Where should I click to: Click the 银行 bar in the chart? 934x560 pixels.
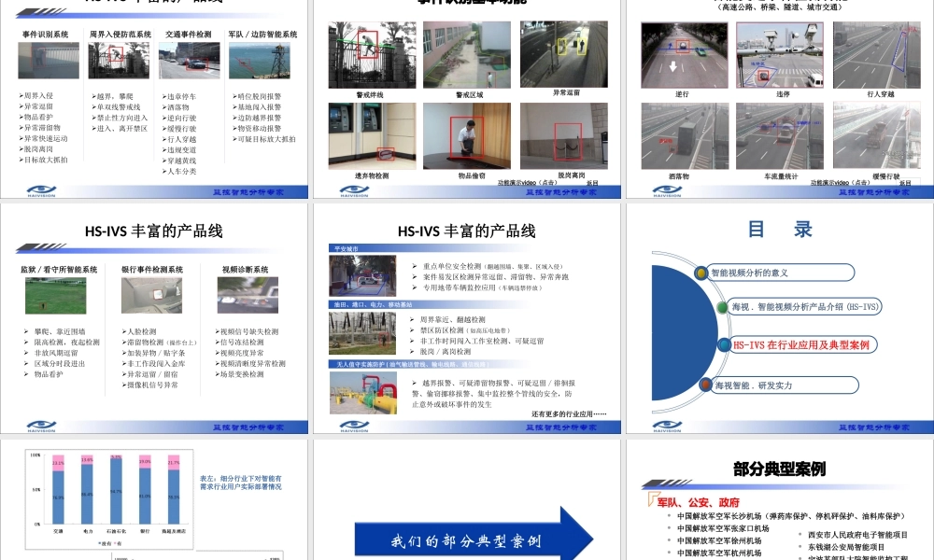click(x=145, y=489)
